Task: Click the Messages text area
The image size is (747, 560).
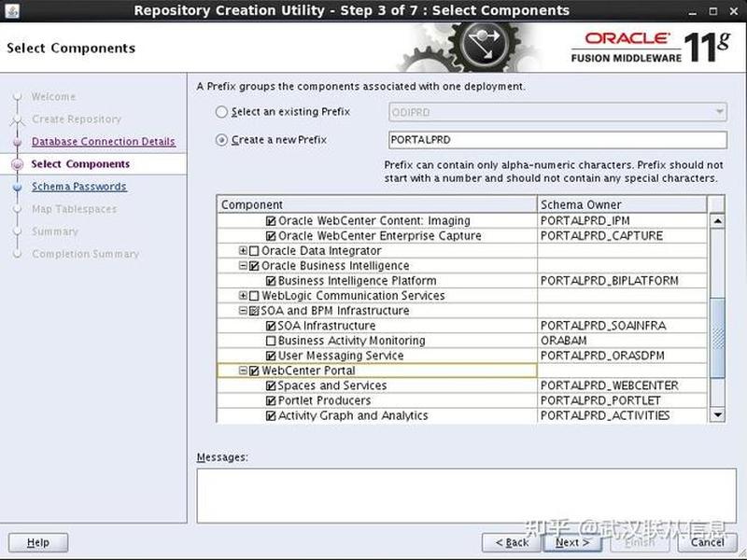Action: coord(466,496)
